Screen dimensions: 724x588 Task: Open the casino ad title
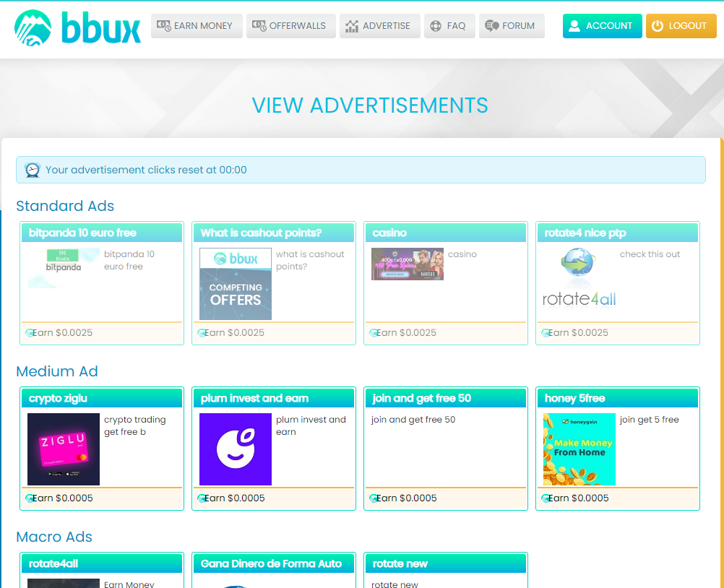tap(389, 233)
